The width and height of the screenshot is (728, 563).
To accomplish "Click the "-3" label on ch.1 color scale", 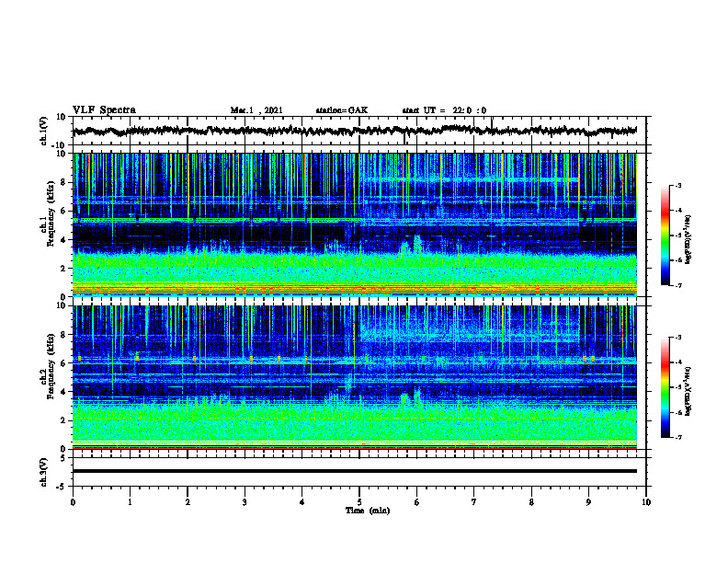I will click(678, 185).
